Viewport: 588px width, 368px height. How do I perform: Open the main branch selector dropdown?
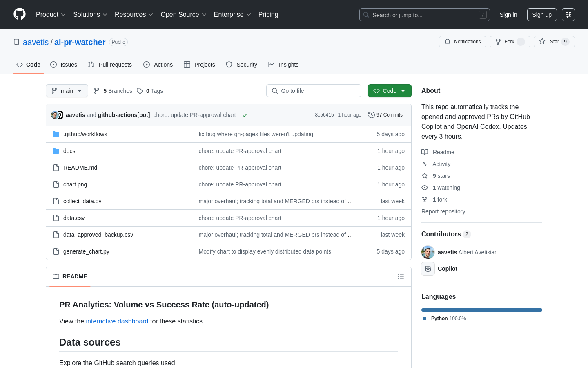tap(67, 91)
